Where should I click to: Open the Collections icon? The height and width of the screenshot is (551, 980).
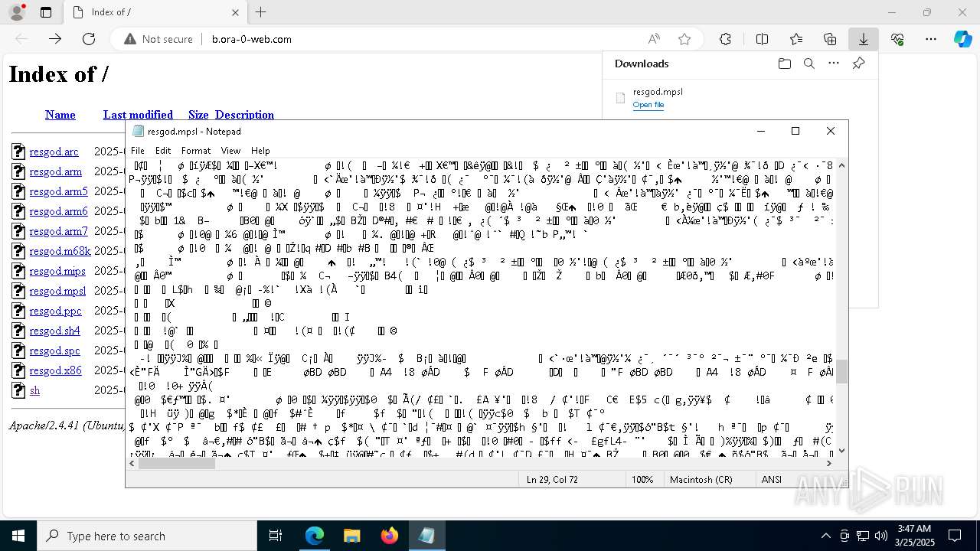(x=830, y=39)
